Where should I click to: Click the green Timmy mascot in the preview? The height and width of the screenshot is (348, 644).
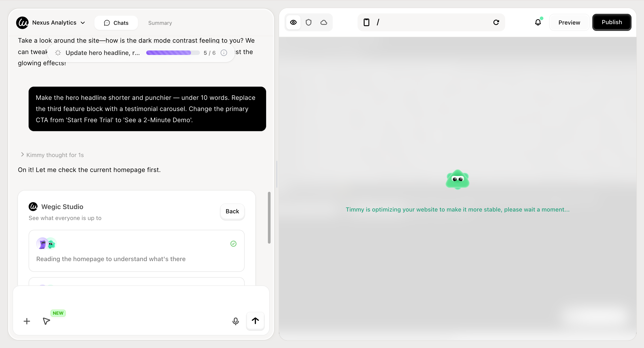[458, 180]
